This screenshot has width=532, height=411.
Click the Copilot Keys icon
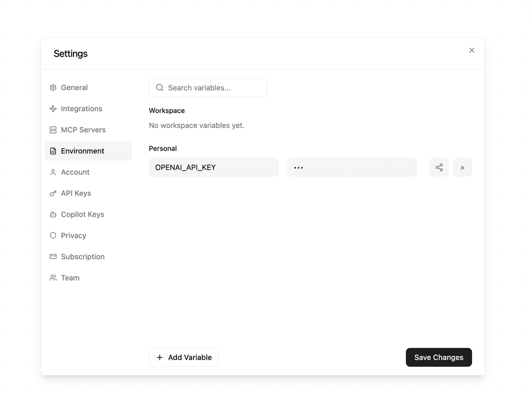tap(53, 214)
